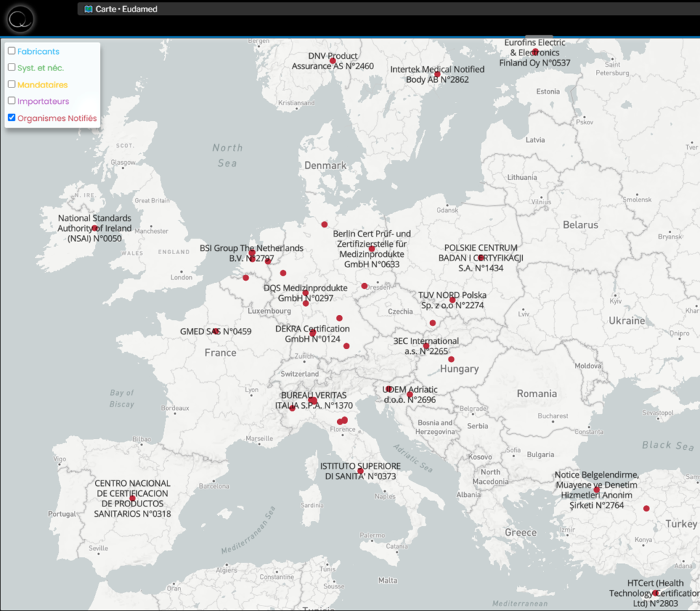Click the North Sea label
The image size is (700, 611).
coord(227,155)
